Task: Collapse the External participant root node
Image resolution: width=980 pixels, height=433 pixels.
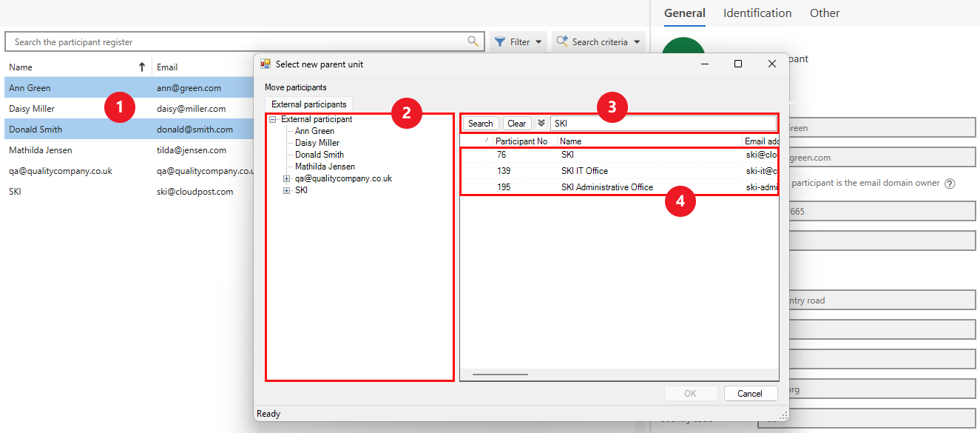Action: coord(273,120)
